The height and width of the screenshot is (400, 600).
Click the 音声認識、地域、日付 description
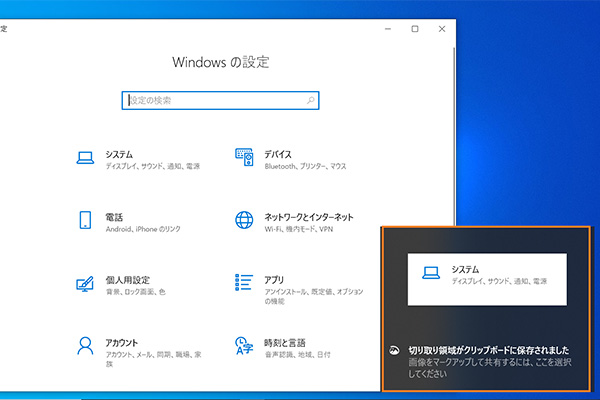[x=297, y=354]
